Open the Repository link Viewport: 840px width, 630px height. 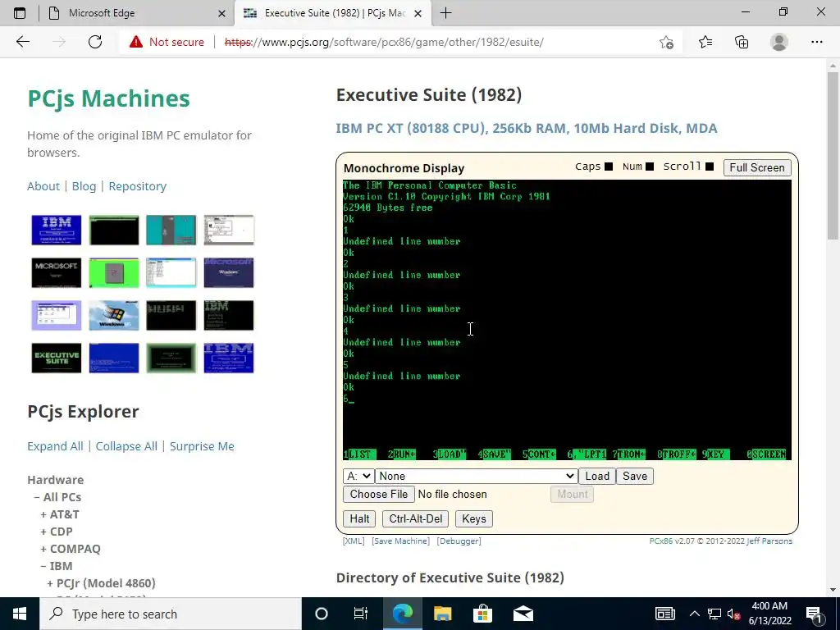pyautogui.click(x=138, y=186)
